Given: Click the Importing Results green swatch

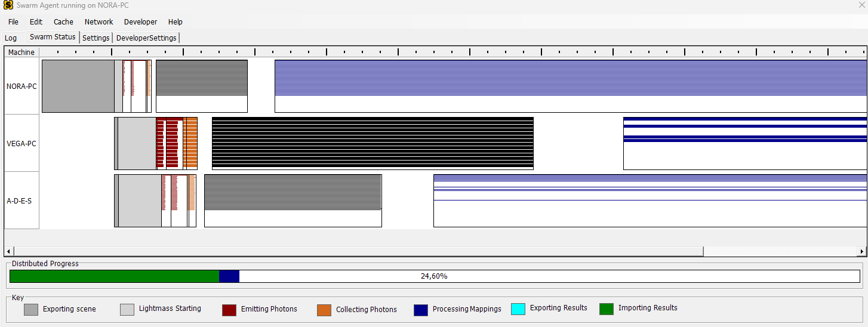Looking at the screenshot, I should click(607, 309).
